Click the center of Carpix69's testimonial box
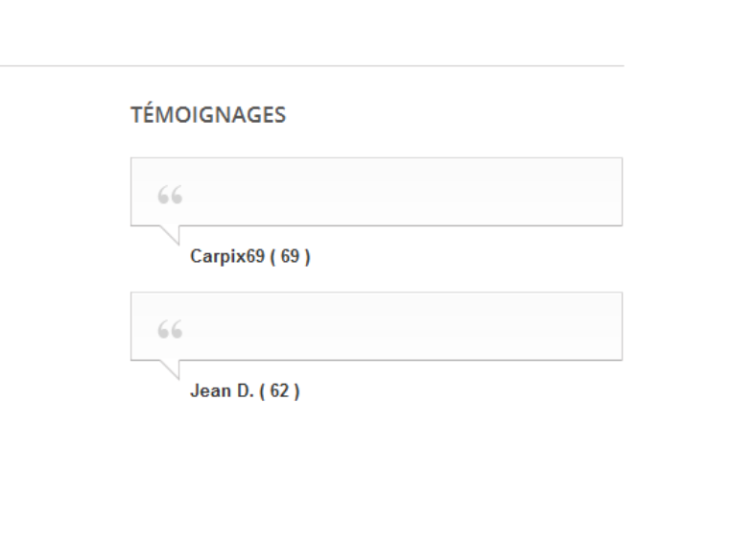Image resolution: width=756 pixels, height=542 pixels. 376,192
